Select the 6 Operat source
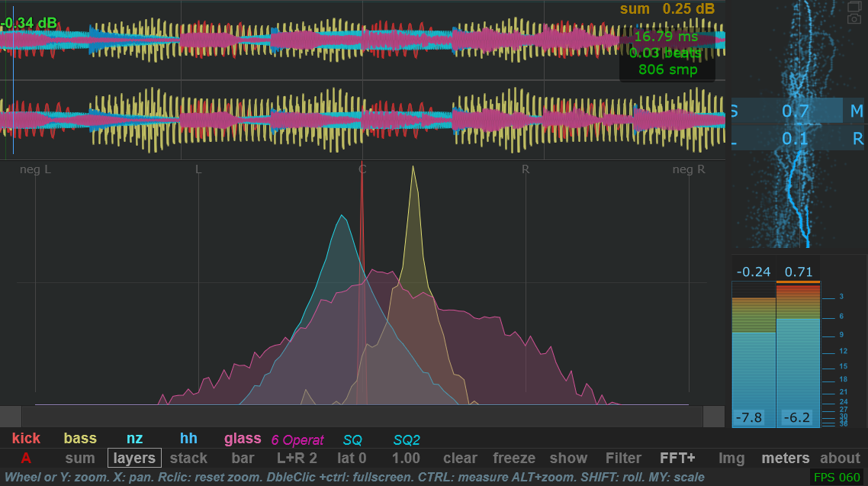This screenshot has width=868, height=486. pos(297,439)
